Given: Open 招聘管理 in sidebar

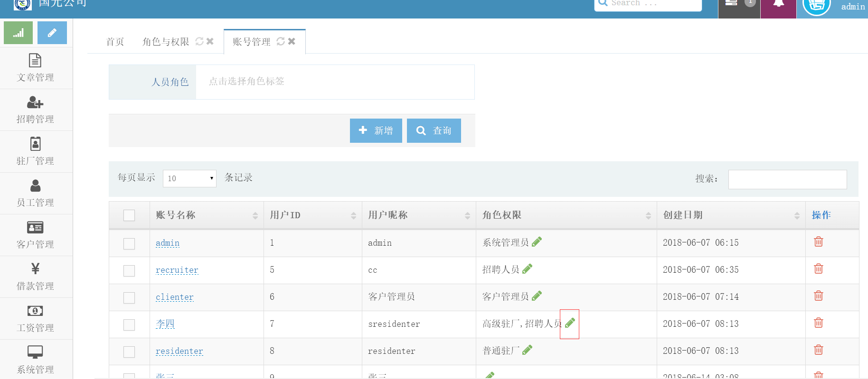Looking at the screenshot, I should click(x=36, y=110).
